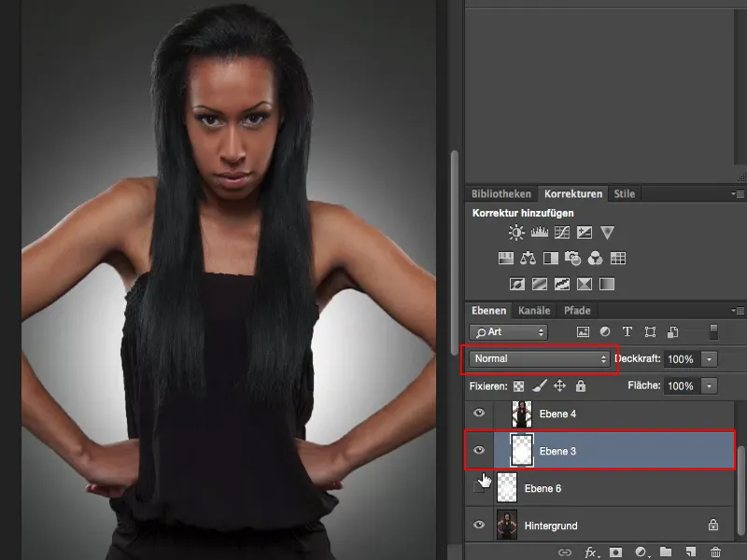This screenshot has width=747, height=560.
Task: Add an Invert adjustment layer
Action: (x=517, y=285)
